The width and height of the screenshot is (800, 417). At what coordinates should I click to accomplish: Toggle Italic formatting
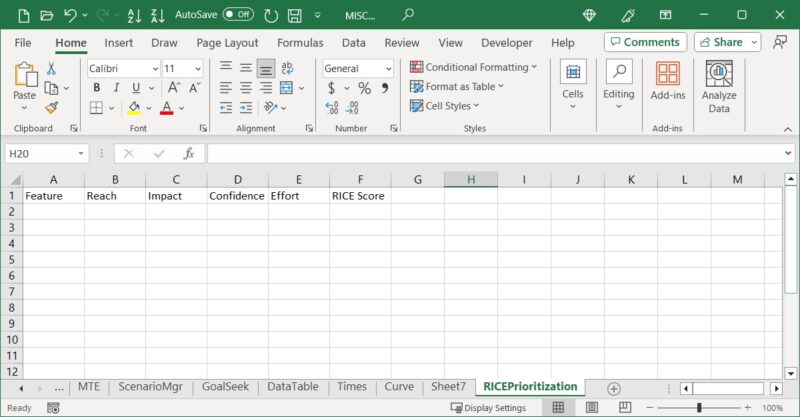coord(116,88)
